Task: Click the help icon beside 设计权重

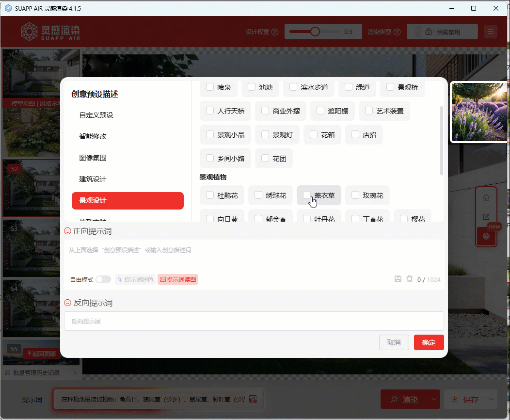Action: point(275,32)
